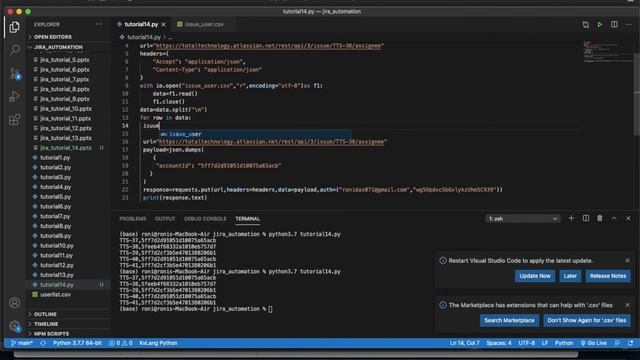Click Spaces: 4 indentation setting

(499, 343)
